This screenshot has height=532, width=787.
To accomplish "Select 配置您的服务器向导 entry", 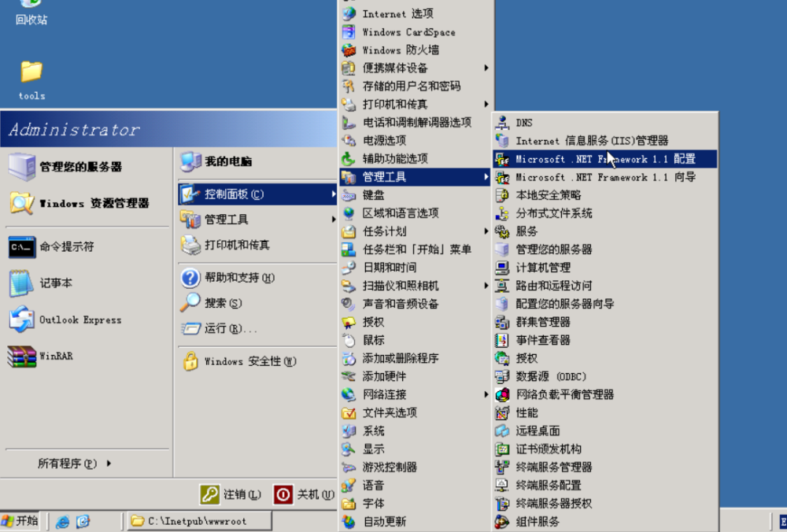I will click(604, 304).
